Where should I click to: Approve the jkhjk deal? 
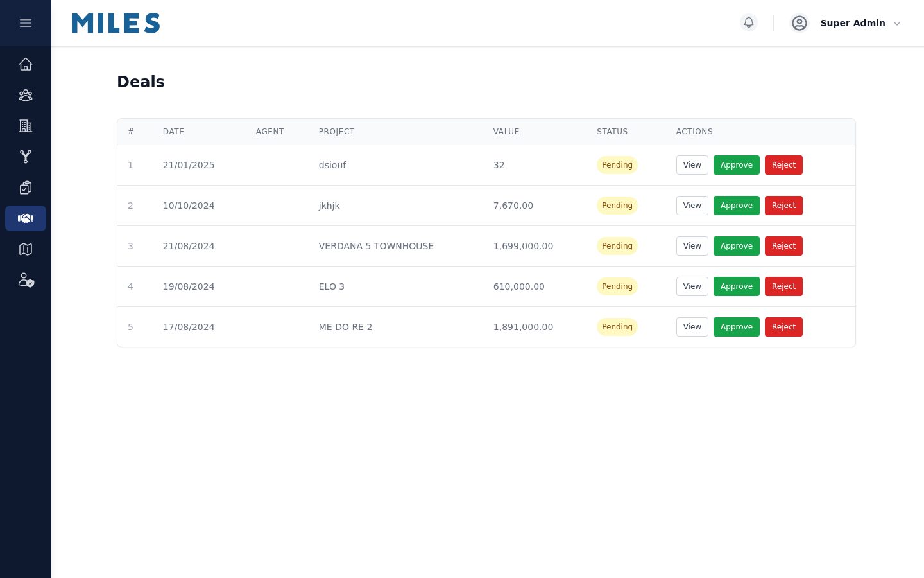pos(737,206)
